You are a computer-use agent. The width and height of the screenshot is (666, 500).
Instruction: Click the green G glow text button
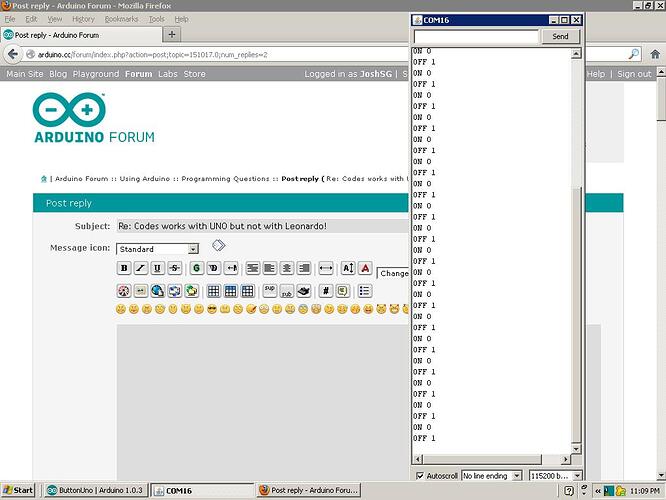196,268
